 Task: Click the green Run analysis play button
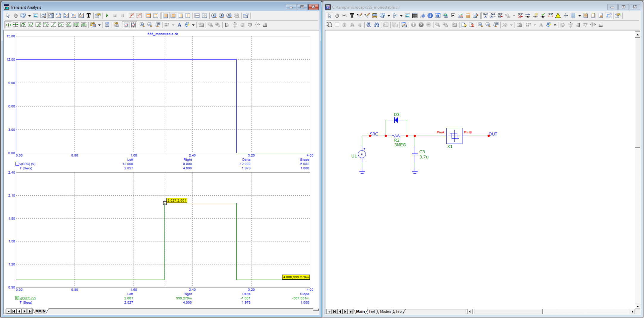click(x=107, y=16)
